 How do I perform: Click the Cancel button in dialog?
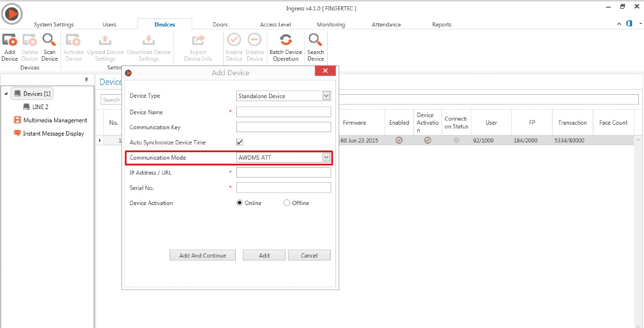(309, 256)
